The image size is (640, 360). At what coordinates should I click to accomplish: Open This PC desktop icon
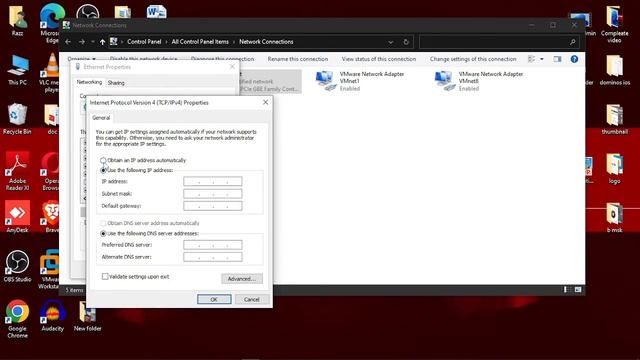click(x=17, y=70)
